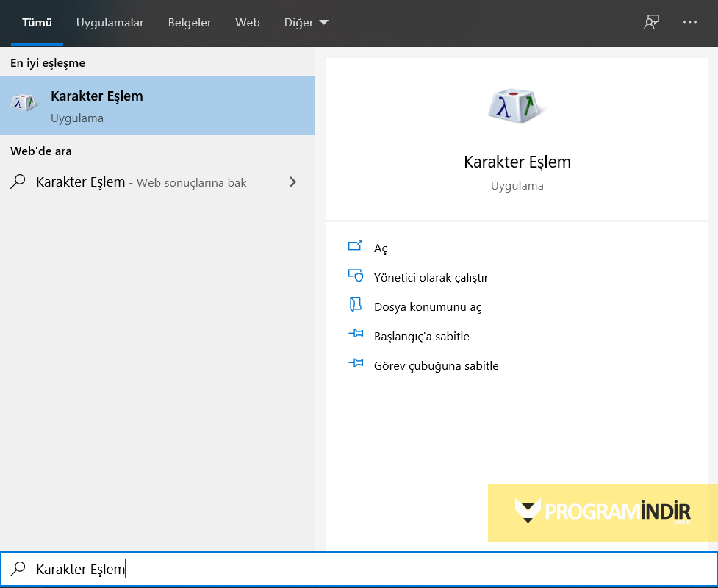
Task: Expand the Diğer dropdown
Action: click(x=306, y=23)
